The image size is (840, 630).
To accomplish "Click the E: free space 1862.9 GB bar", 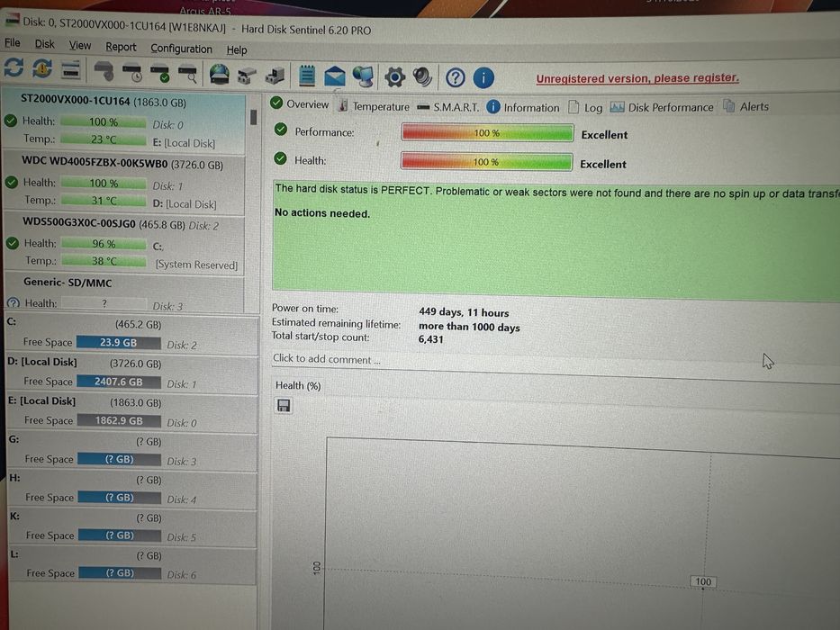I will coord(119,420).
